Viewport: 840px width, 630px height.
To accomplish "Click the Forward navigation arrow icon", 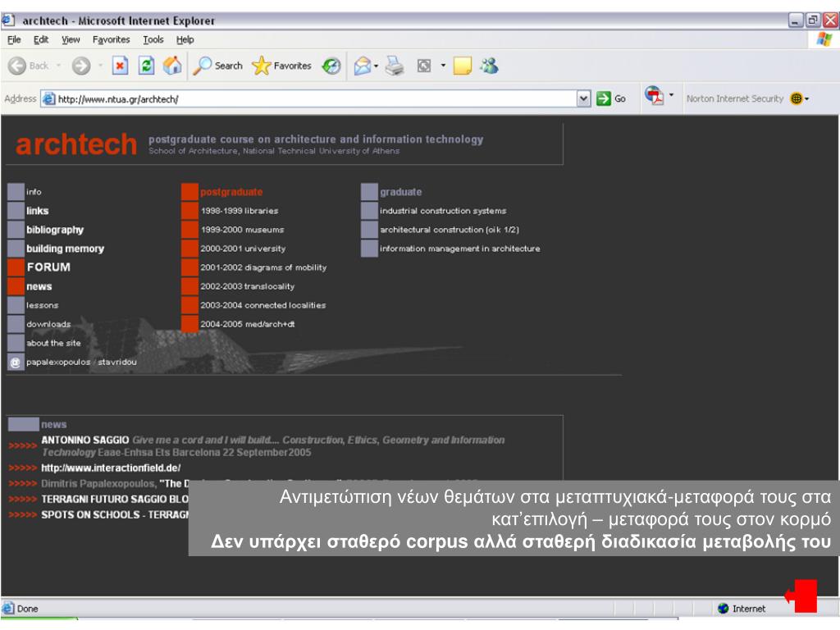I will pos(81,66).
